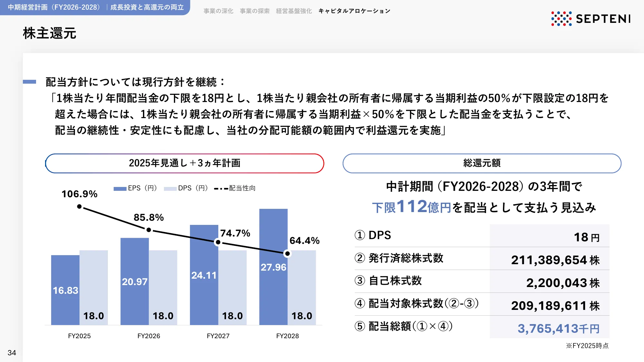The height and width of the screenshot is (362, 644).
Task: Switch to the キャピタルアロケーション section
Action: click(x=354, y=11)
